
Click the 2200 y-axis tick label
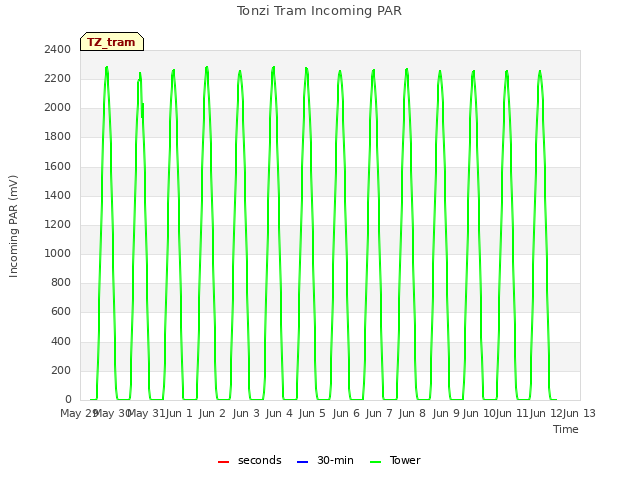[58, 78]
